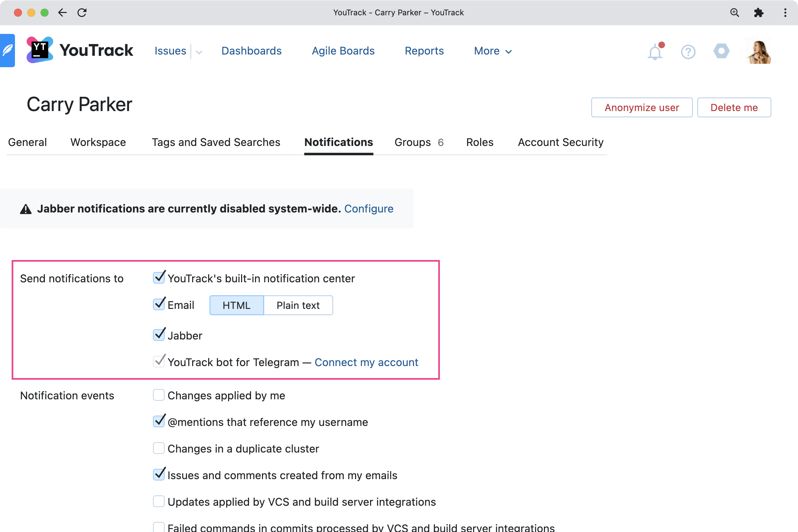Uncheck the Jabber checkbox

[x=159, y=334]
